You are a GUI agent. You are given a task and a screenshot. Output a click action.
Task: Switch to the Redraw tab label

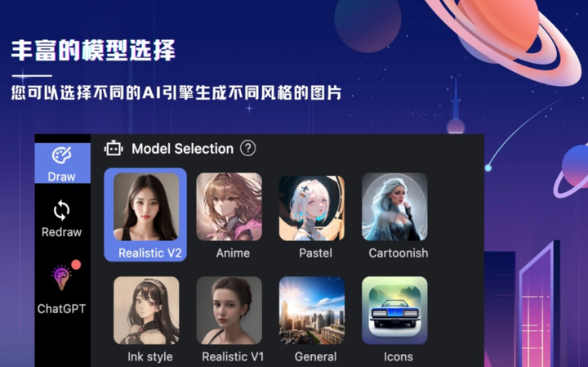pos(61,232)
